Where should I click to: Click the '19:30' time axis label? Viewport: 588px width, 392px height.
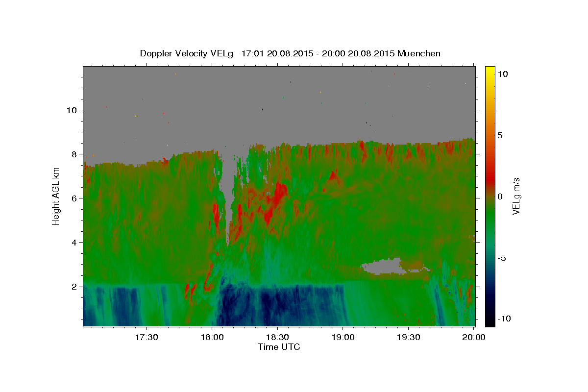[x=408, y=337]
